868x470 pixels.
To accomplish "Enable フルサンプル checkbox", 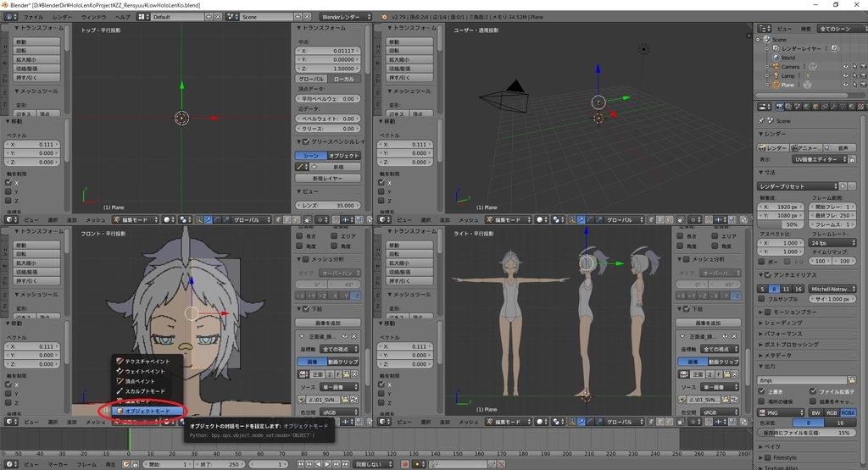I will (x=762, y=299).
